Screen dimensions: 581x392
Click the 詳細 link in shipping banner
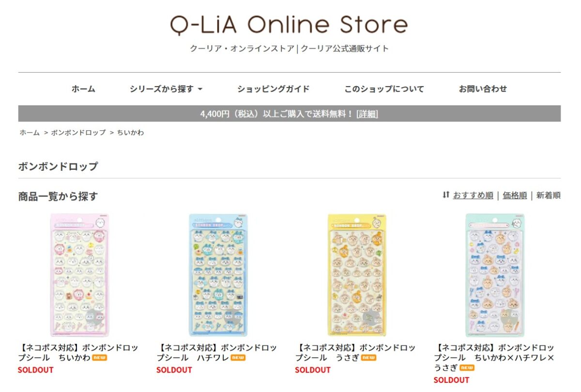pos(367,114)
